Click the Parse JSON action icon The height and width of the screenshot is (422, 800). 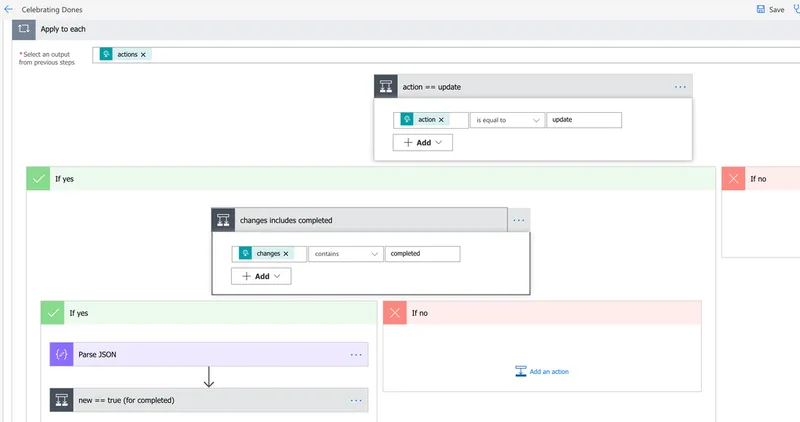[x=62, y=354]
